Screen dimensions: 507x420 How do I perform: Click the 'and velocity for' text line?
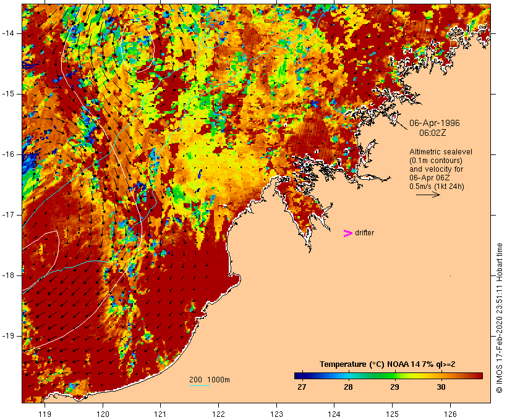[436, 169]
